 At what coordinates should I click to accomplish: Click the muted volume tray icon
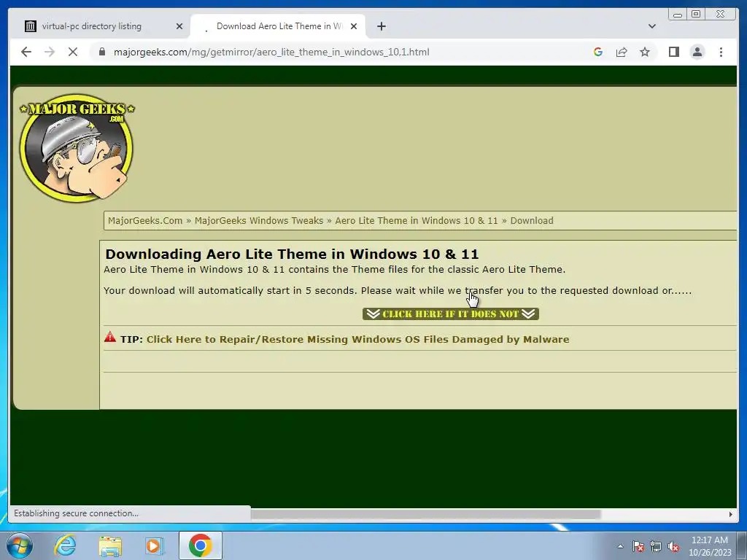pos(673,546)
